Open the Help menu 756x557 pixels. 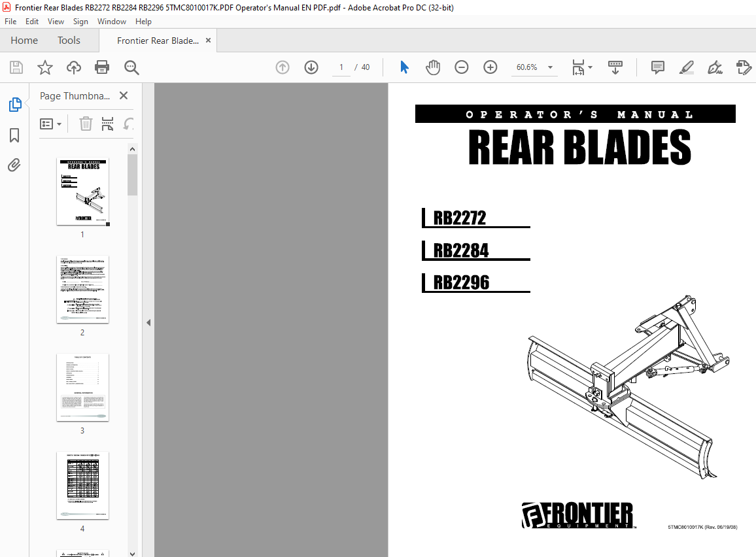coord(143,22)
